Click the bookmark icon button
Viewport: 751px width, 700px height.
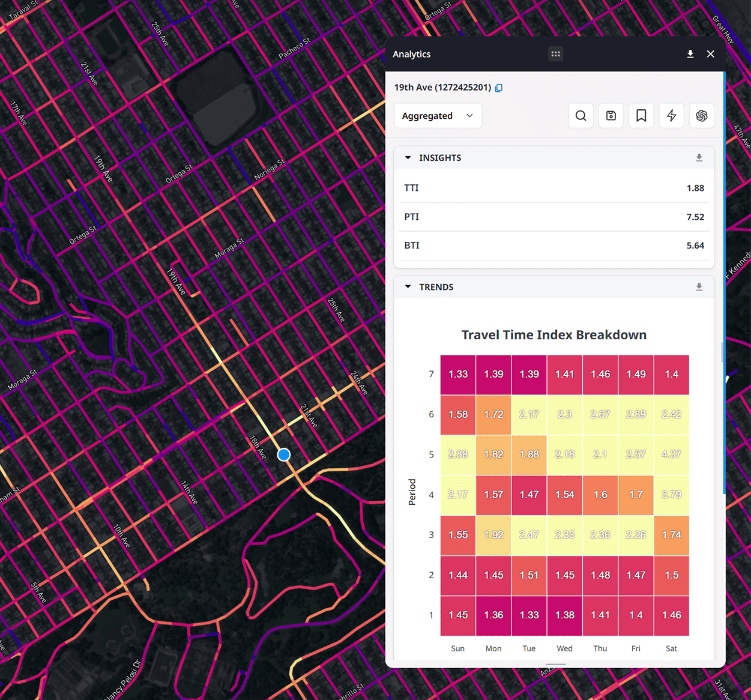(641, 116)
